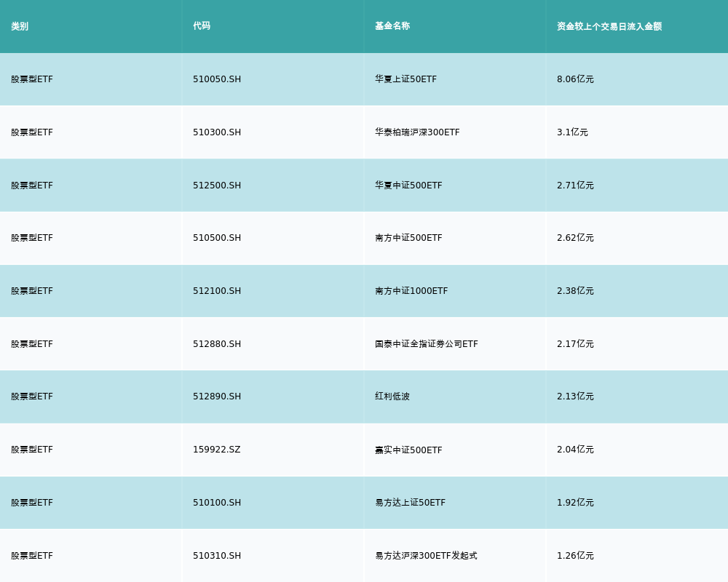
Task: Click the 代码 column header
Action: pos(202,26)
